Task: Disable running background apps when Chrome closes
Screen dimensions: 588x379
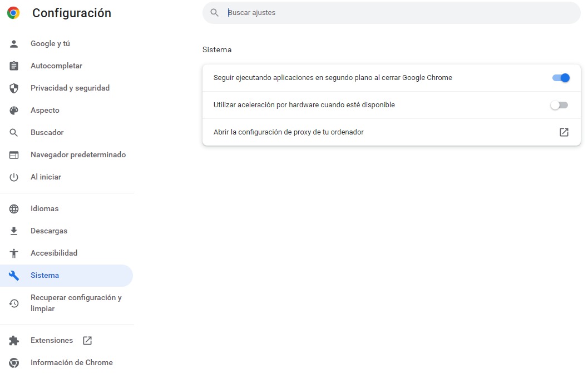Action: [561, 78]
